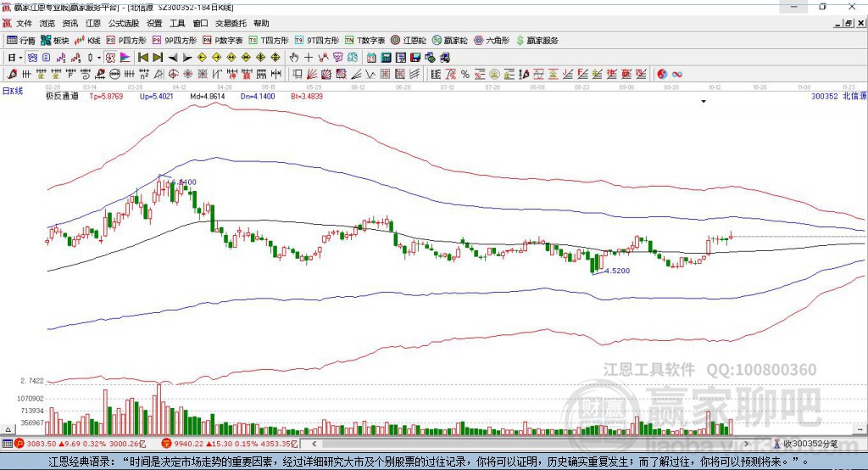Open the P数字表 tool
Image resolution: width=868 pixels, height=470 pixels.
point(223,41)
